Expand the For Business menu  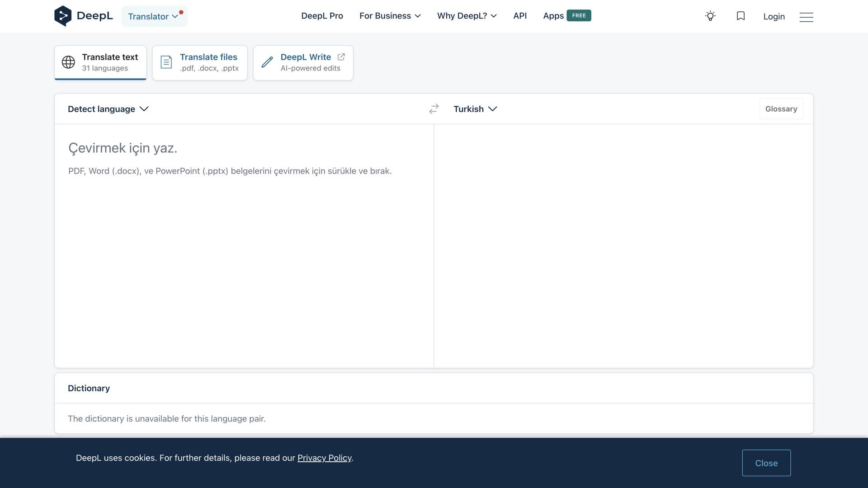390,15
